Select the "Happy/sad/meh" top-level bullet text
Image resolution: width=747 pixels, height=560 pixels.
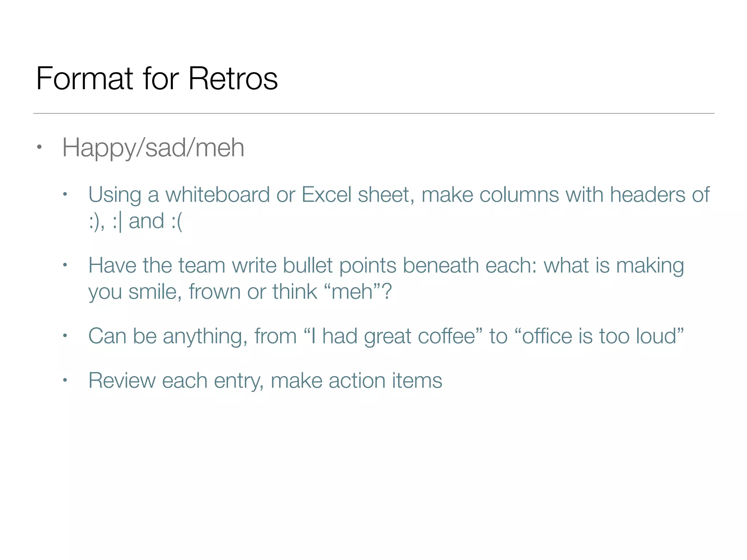[153, 148]
